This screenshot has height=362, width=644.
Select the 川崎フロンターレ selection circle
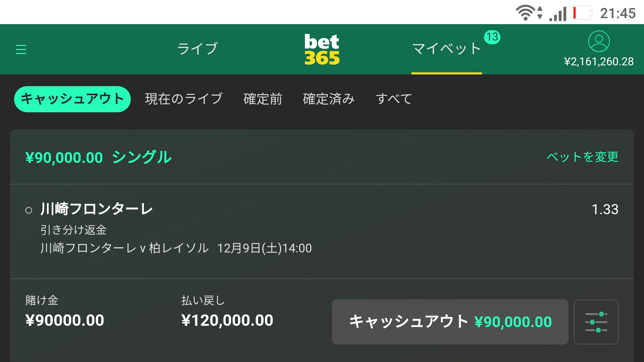pyautogui.click(x=29, y=210)
